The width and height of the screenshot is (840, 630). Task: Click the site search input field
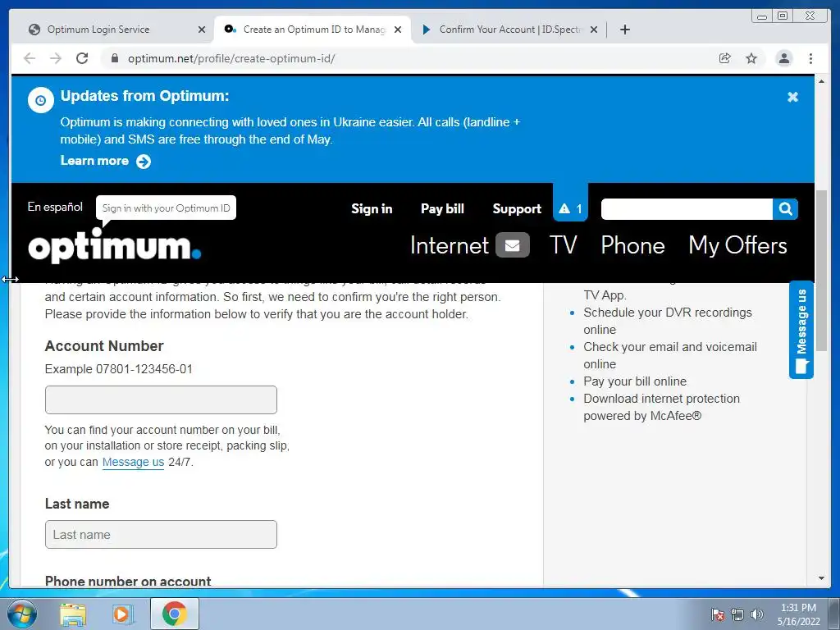(687, 209)
